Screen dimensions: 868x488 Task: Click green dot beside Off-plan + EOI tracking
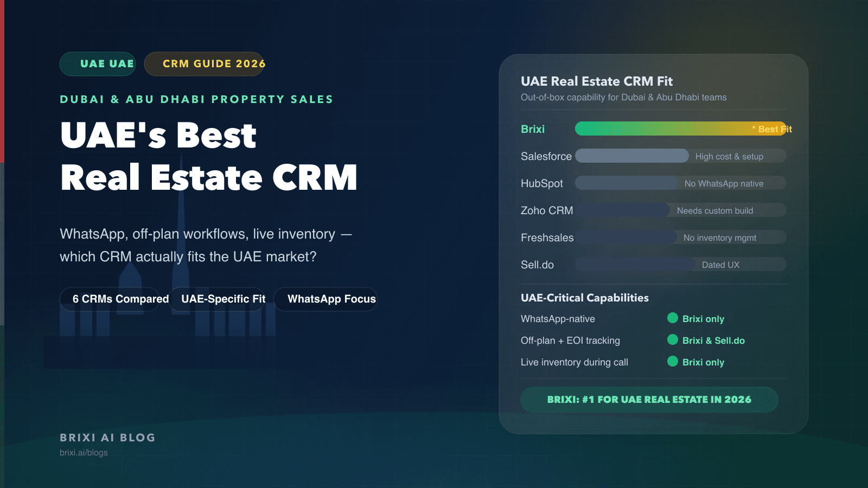(673, 339)
